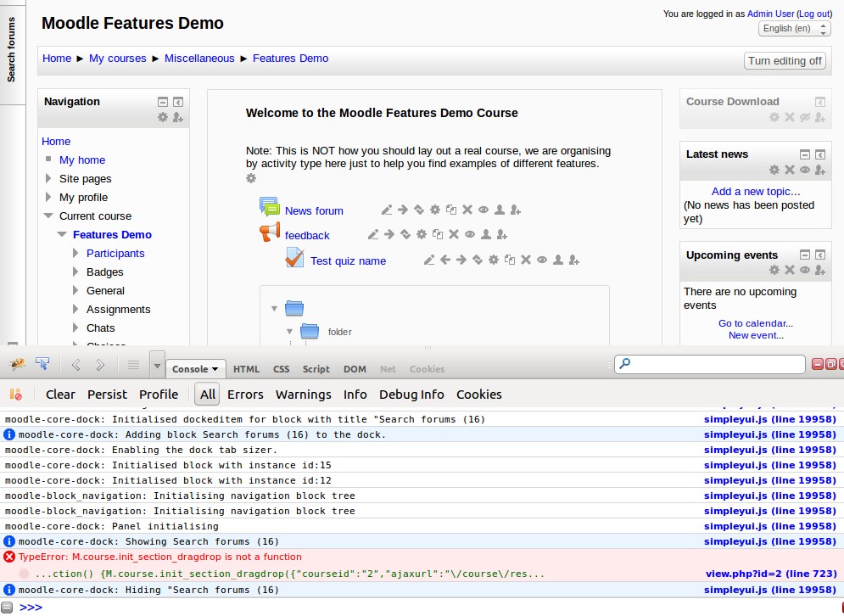Switch to the Firebug CSS tab
Viewport: 844px width, 616px height.
pyautogui.click(x=281, y=369)
